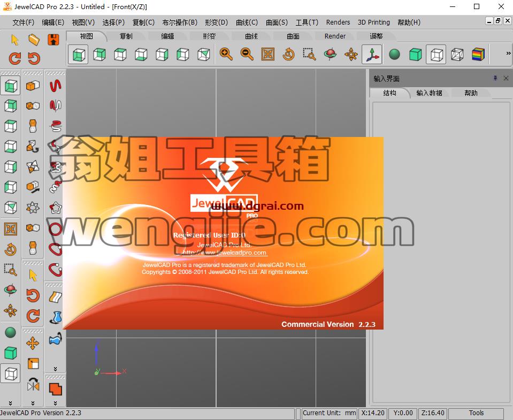Screen dimensions: 513x420
Task: Toggle the XYZ axis display icon
Action: (372, 54)
